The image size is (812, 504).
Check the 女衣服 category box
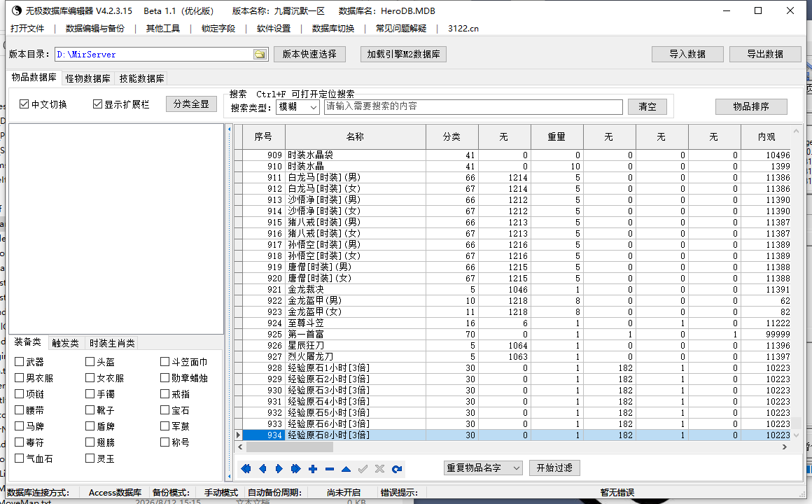[90, 377]
